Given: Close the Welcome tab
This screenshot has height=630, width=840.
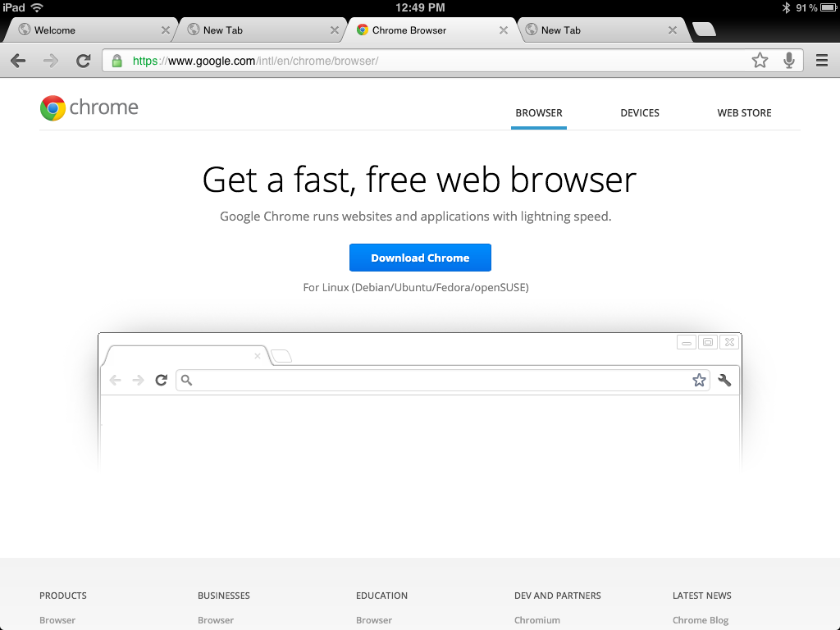Looking at the screenshot, I should (x=166, y=30).
